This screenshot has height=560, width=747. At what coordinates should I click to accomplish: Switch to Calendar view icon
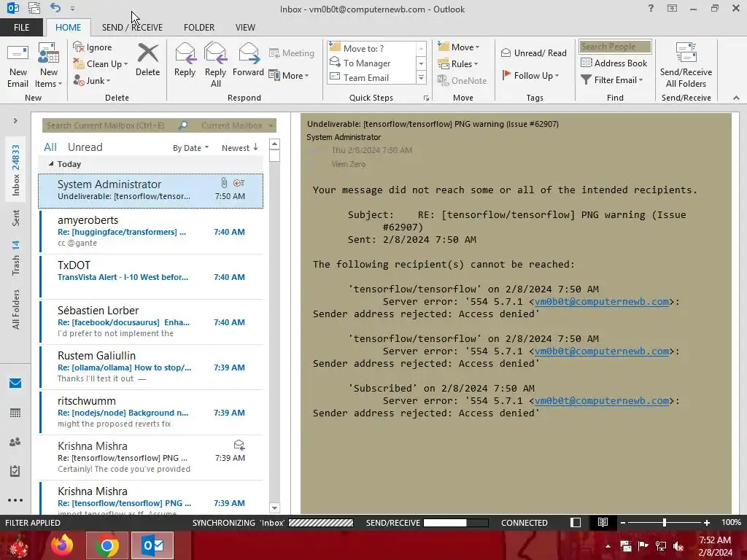[x=15, y=413]
